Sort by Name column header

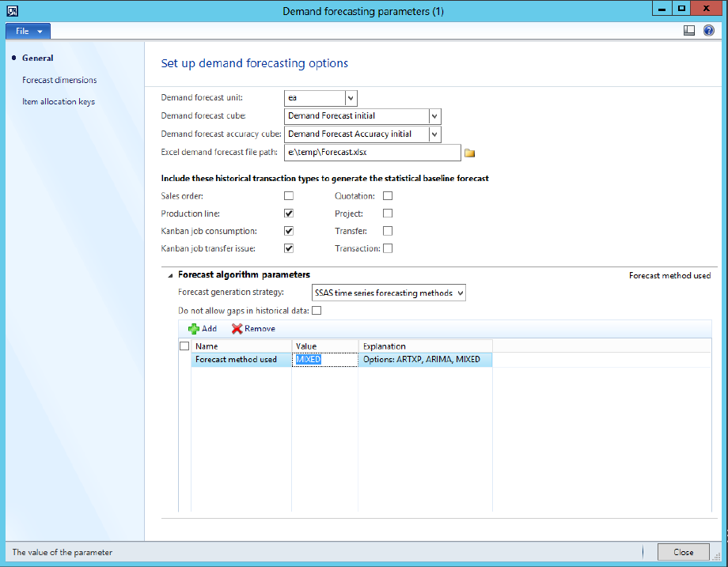point(241,346)
